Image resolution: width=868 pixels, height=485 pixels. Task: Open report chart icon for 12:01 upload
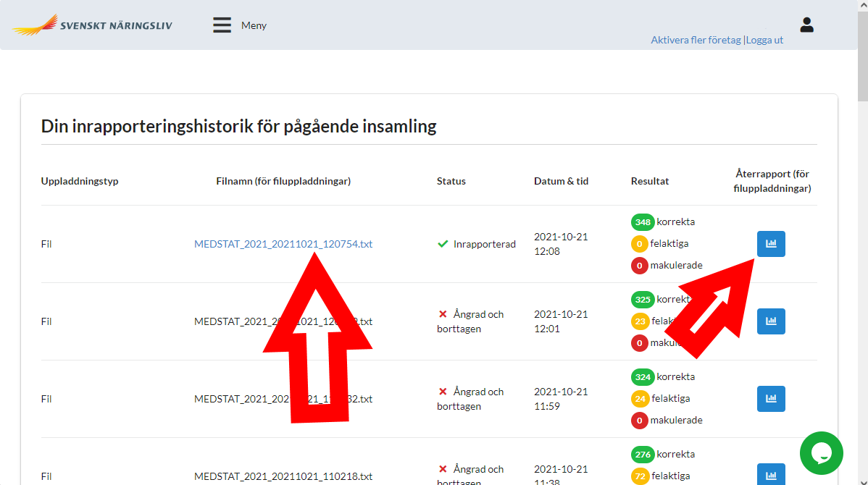click(771, 321)
